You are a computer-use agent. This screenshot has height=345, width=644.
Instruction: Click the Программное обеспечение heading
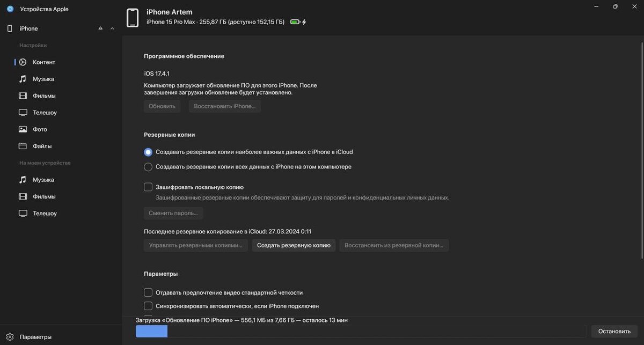[184, 56]
